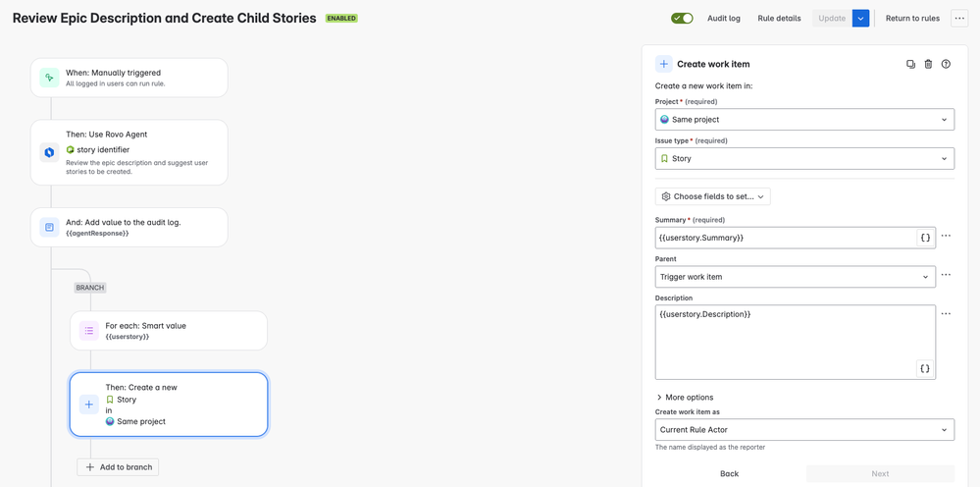Open Choose fields to set dropdown
The image size is (980, 487).
pyautogui.click(x=712, y=196)
